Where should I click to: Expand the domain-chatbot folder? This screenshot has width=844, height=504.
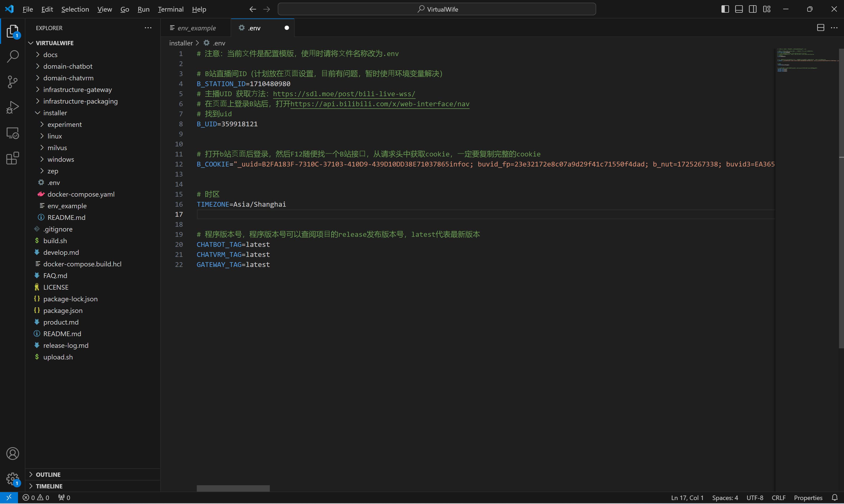[68, 66]
